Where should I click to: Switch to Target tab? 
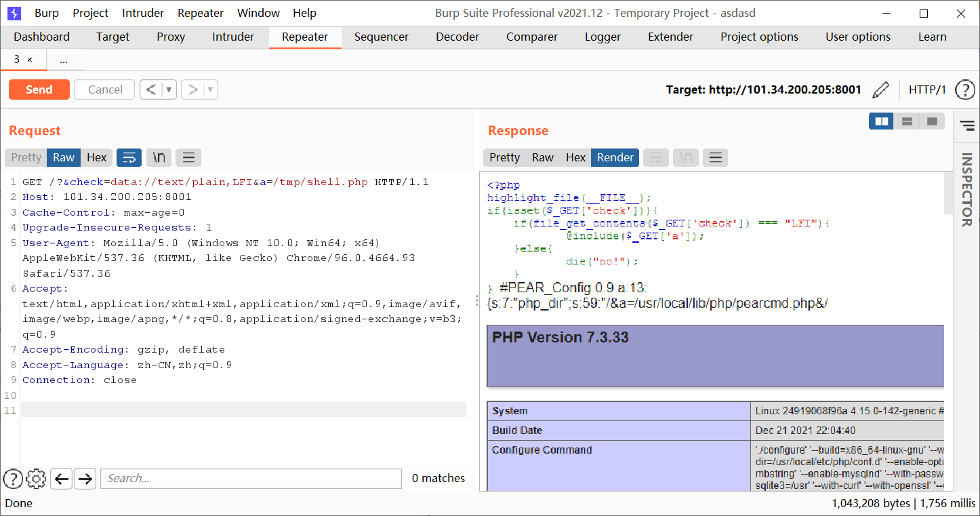(113, 37)
